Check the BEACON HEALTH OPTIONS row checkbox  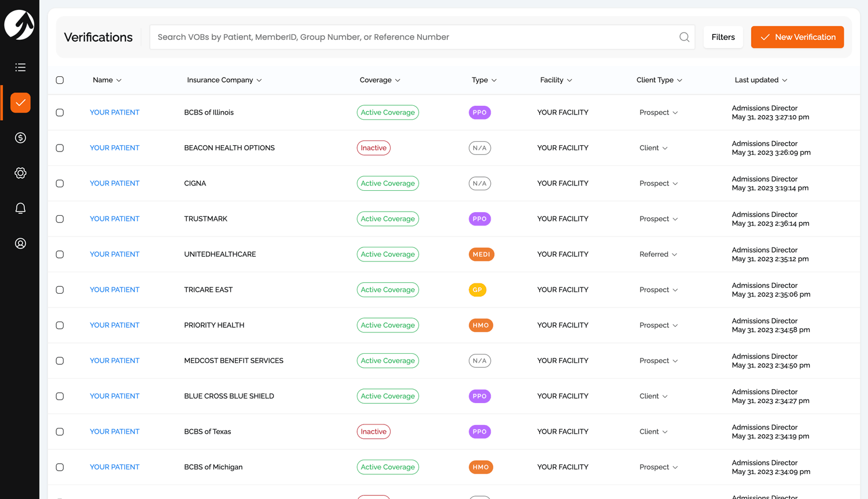tap(60, 148)
